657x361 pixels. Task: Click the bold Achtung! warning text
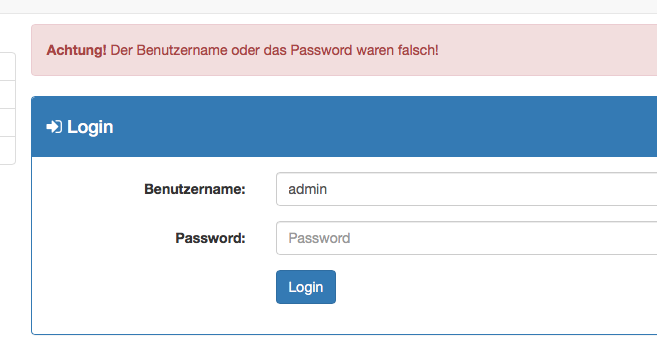pos(77,50)
